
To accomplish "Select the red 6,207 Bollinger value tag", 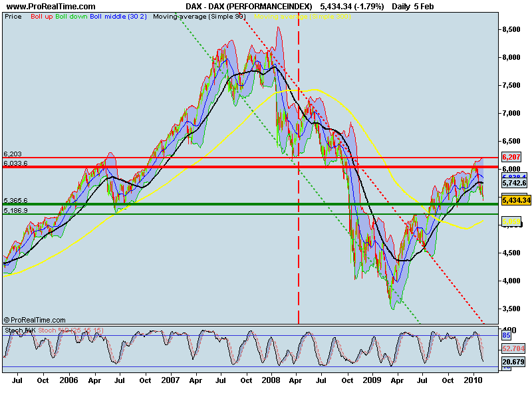I will [x=511, y=157].
